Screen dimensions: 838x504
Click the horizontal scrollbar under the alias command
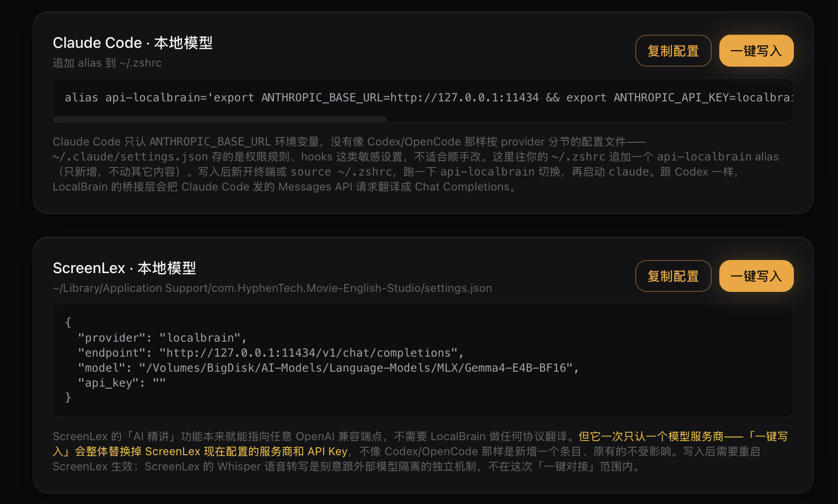click(x=220, y=119)
